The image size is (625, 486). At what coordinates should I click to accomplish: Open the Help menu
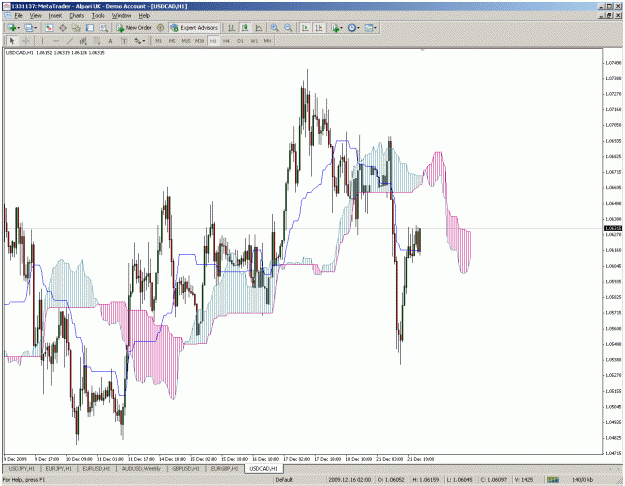click(144, 16)
